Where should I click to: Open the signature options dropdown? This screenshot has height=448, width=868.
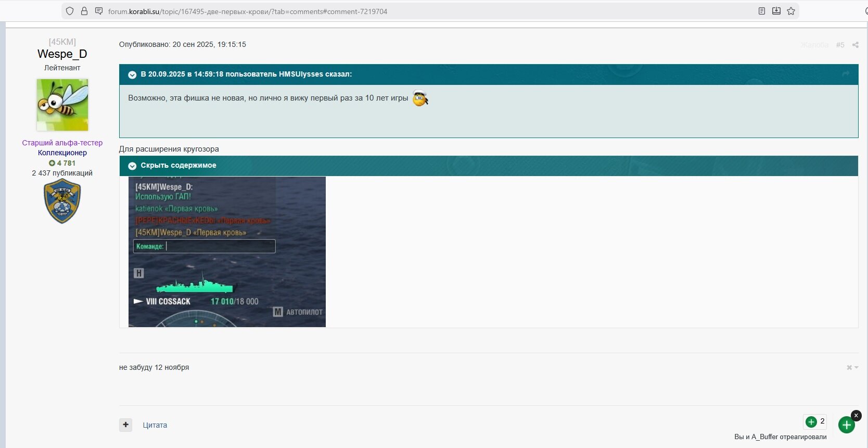point(852,367)
